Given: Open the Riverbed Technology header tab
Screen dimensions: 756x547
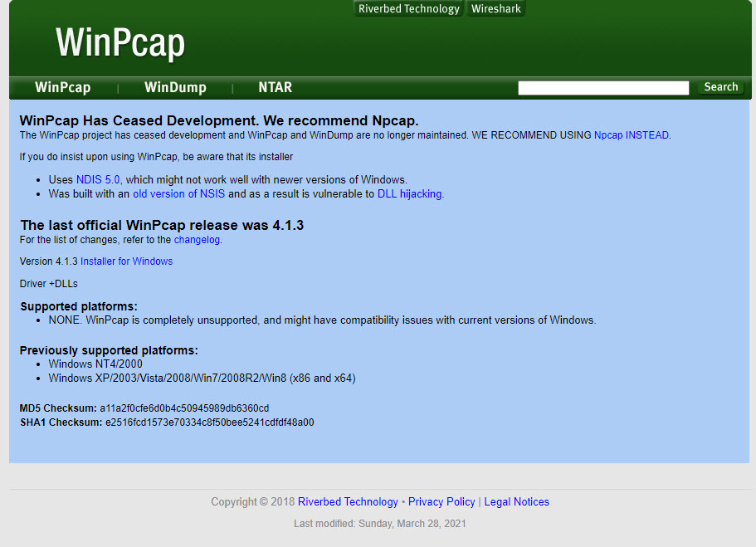Looking at the screenshot, I should pyautogui.click(x=408, y=8).
